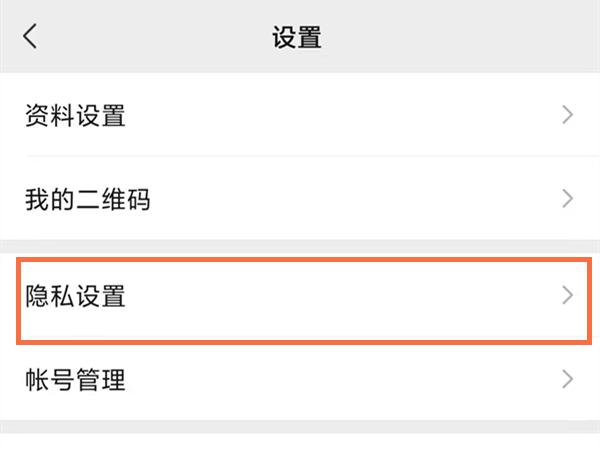Viewport: 600px width, 450px height.
Task: Click the orange highlight border around 隐私设置
Action: (300, 259)
